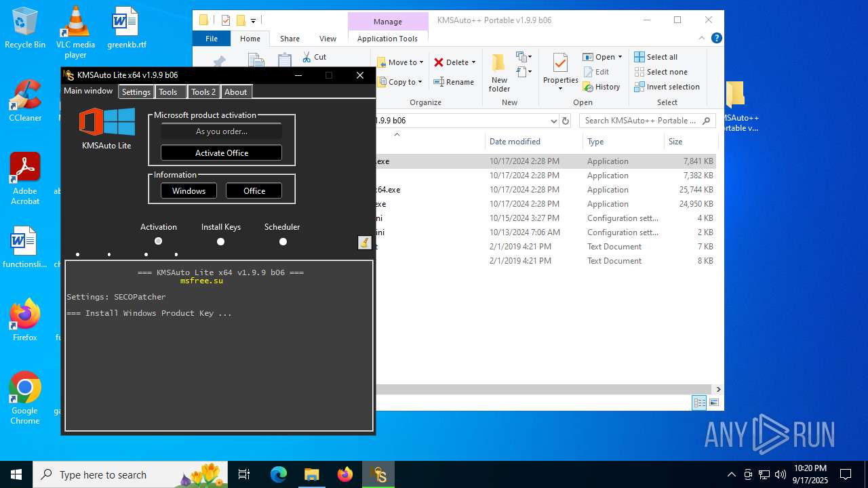Click the Paste clipboard icon in the ribbon
Image resolution: width=868 pixels, height=488 pixels.
coord(285,60)
